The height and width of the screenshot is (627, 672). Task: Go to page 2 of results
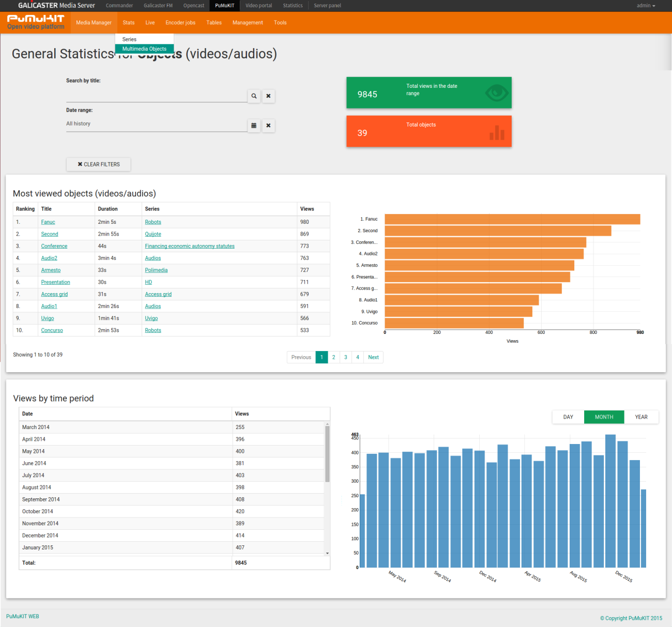334,357
